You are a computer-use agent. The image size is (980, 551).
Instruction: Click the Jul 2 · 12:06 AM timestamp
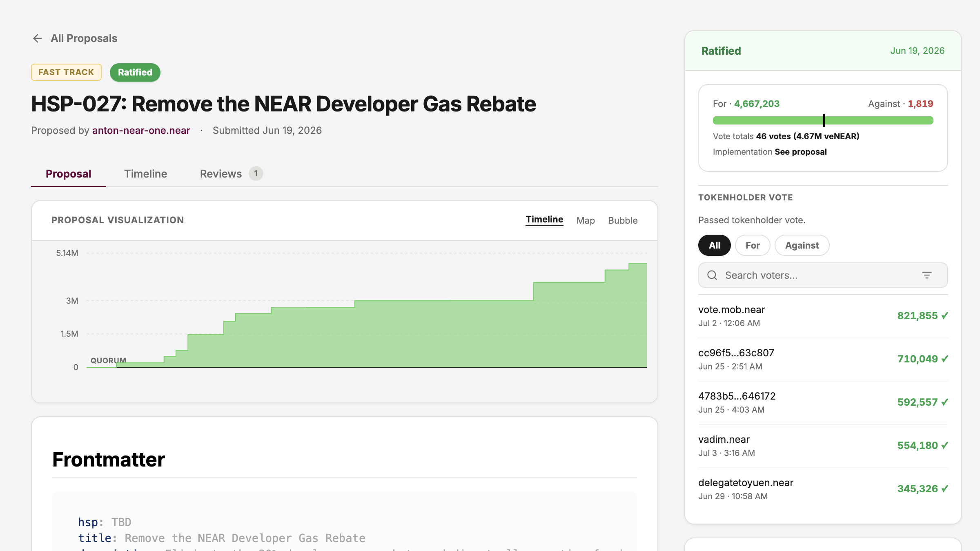coord(729,323)
